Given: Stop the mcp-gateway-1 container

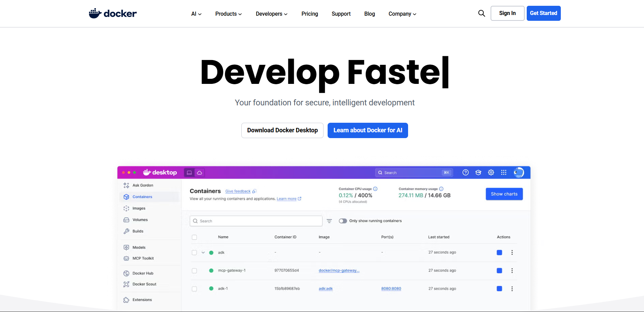Looking at the screenshot, I should pyautogui.click(x=499, y=271).
